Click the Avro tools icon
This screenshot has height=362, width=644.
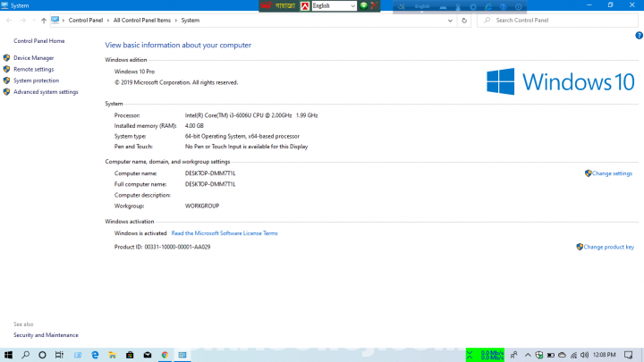coord(458,6)
